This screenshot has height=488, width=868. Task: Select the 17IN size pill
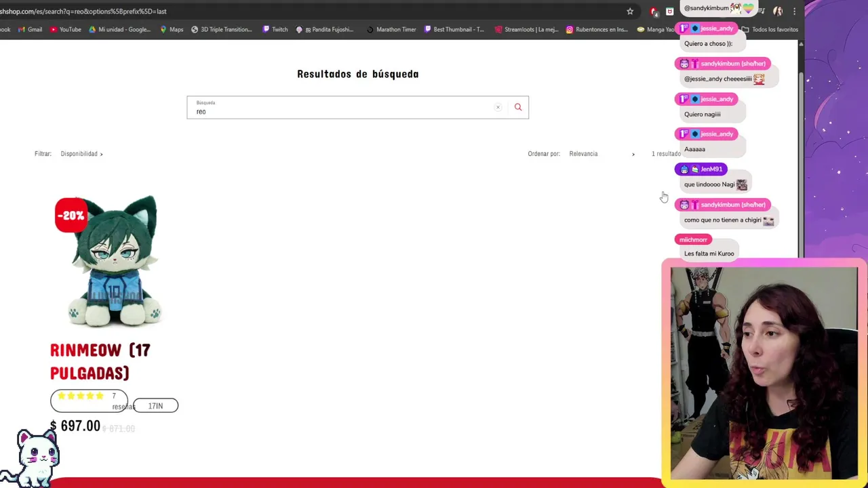(155, 406)
